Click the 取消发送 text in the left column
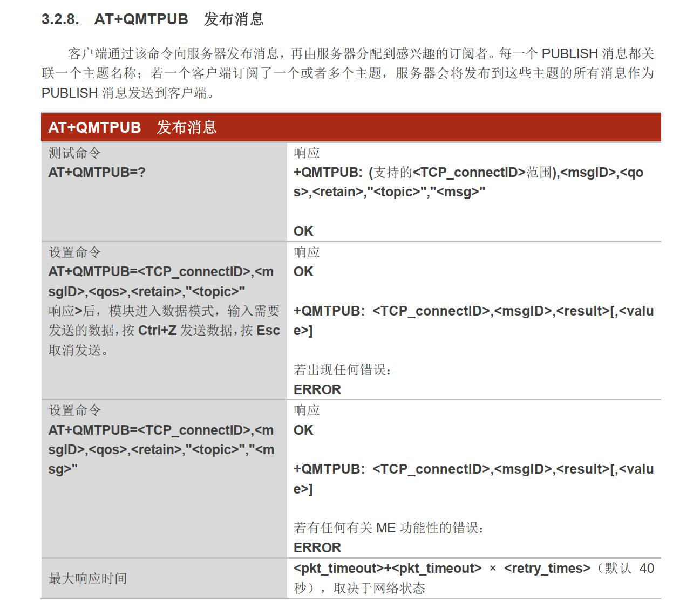This screenshot has height=616, width=700. (x=74, y=351)
